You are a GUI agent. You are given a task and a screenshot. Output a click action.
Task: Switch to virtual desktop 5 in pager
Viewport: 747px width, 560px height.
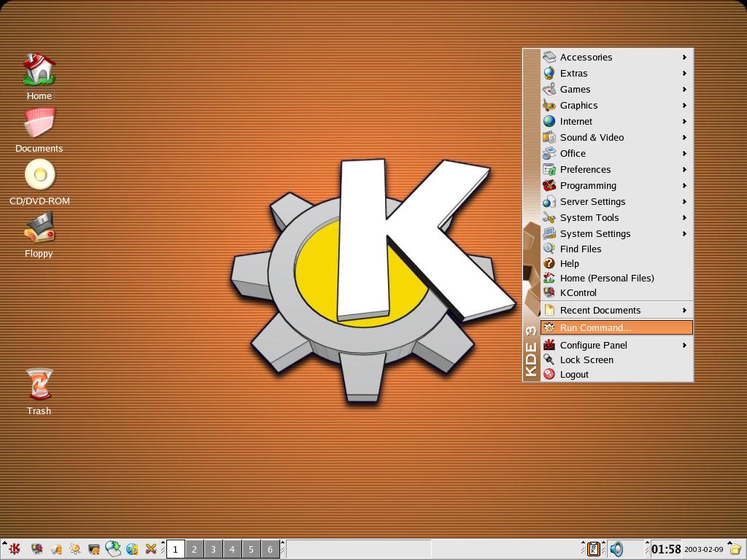[x=251, y=549]
